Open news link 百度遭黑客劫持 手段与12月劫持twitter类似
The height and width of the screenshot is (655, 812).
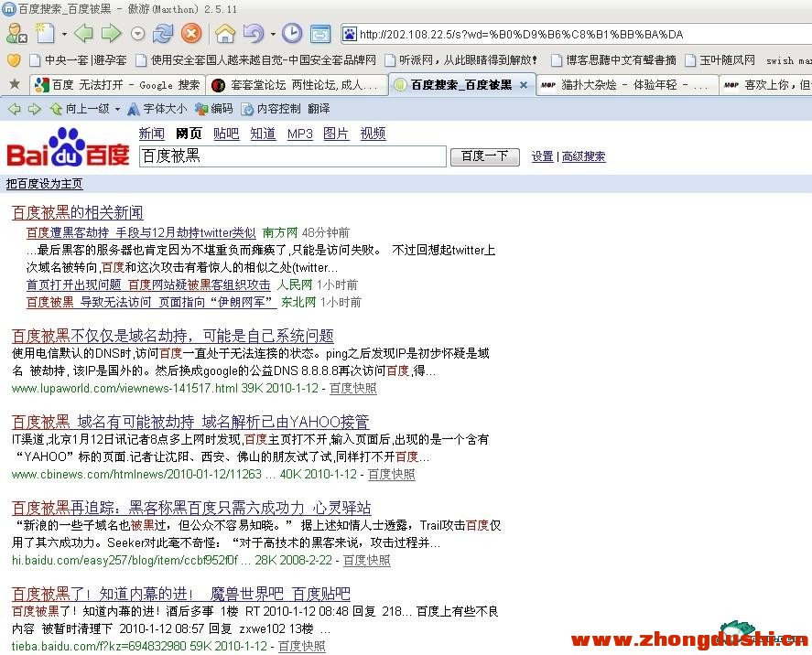(x=141, y=232)
